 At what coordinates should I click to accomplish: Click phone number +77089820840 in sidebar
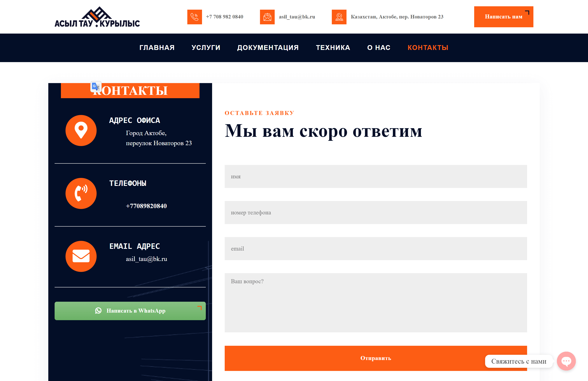[x=146, y=206]
